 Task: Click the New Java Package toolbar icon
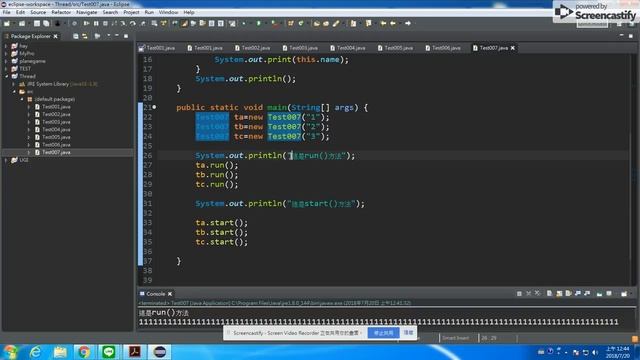coord(291,24)
